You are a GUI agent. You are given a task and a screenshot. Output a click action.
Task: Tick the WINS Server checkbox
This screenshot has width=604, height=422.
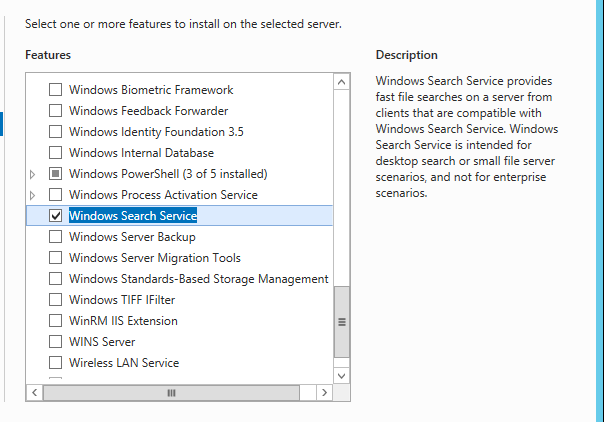[x=55, y=342]
